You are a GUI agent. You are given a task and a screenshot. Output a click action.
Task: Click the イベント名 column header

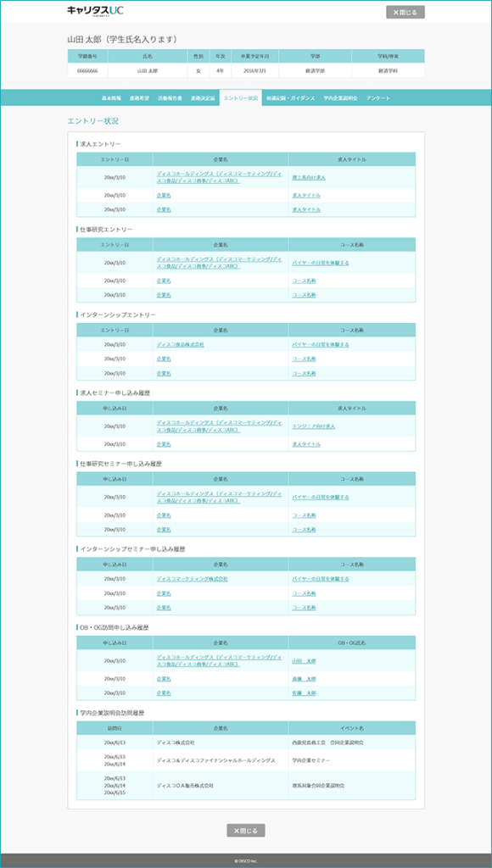[352, 728]
